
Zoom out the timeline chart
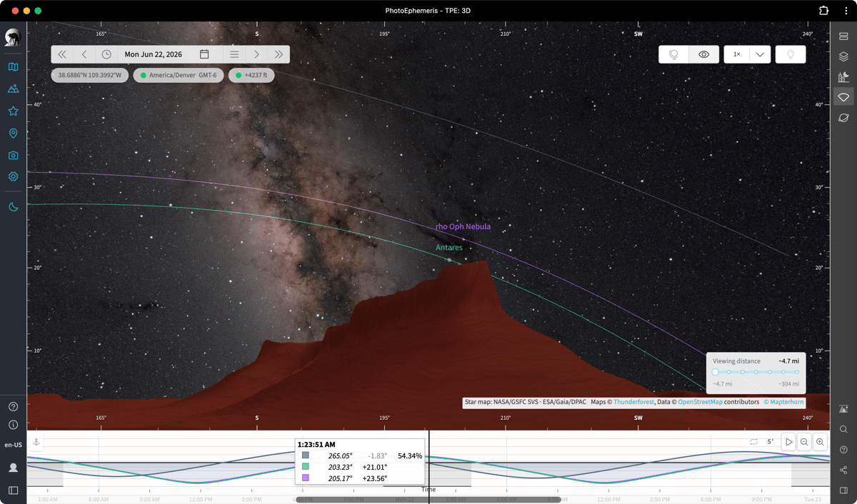[804, 442]
